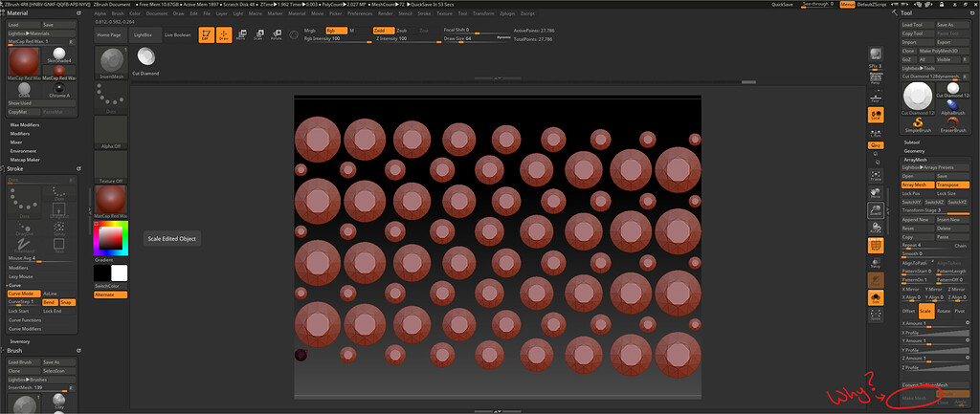The height and width of the screenshot is (414, 980).
Task: Activate the Edit mode icon
Action: 206,34
